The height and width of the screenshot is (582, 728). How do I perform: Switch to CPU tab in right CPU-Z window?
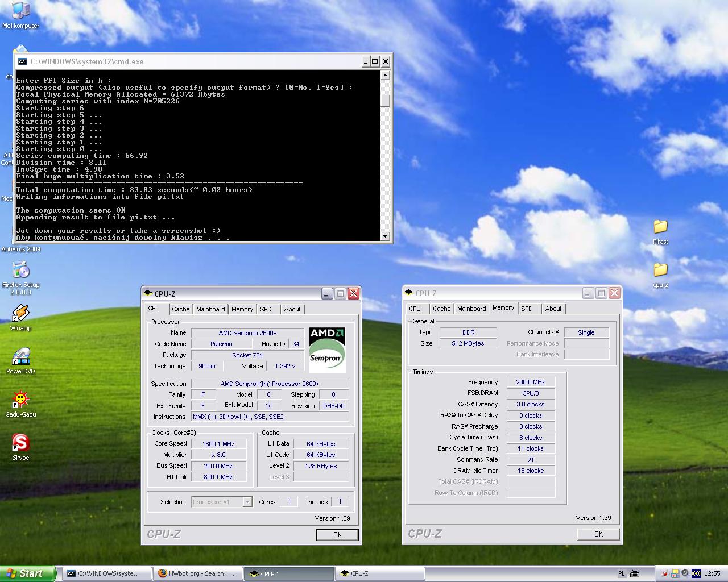click(415, 309)
